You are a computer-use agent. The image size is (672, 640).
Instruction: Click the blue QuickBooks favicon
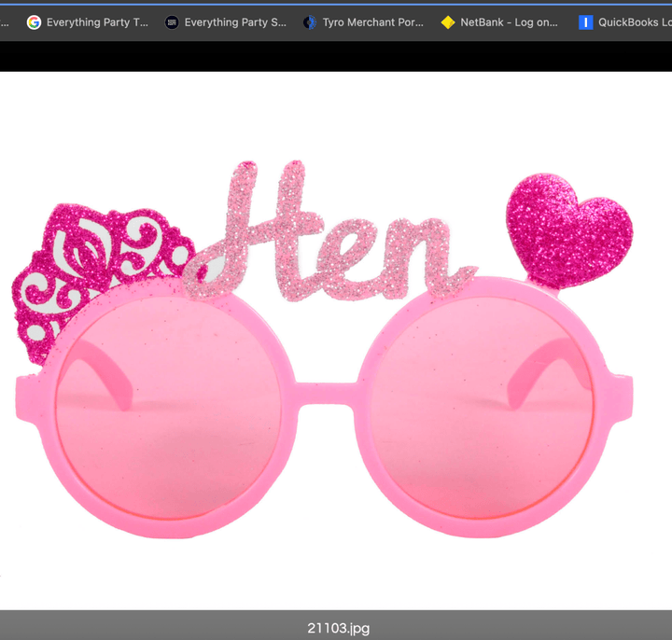(585, 22)
